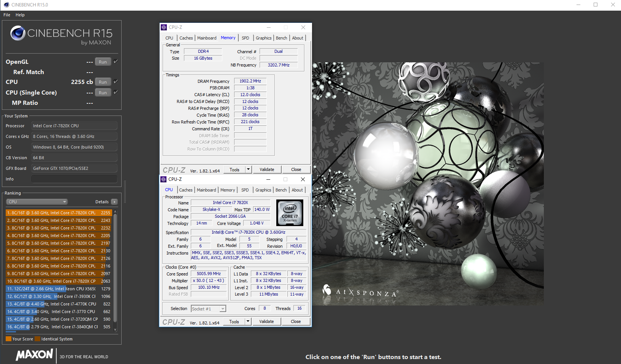Click the Cinebench R15 logo sphere

click(x=18, y=33)
